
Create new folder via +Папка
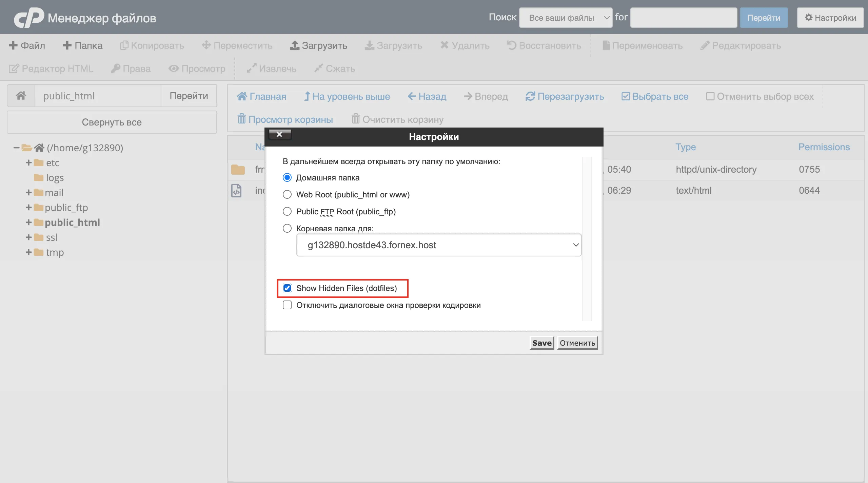82,45
